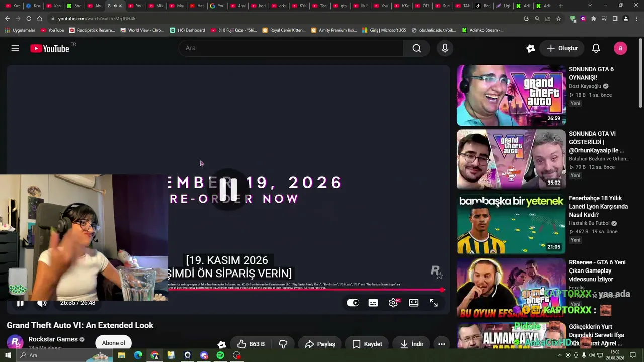Start voice search with the microphone
The width and height of the screenshot is (644, 362).
tap(445, 48)
